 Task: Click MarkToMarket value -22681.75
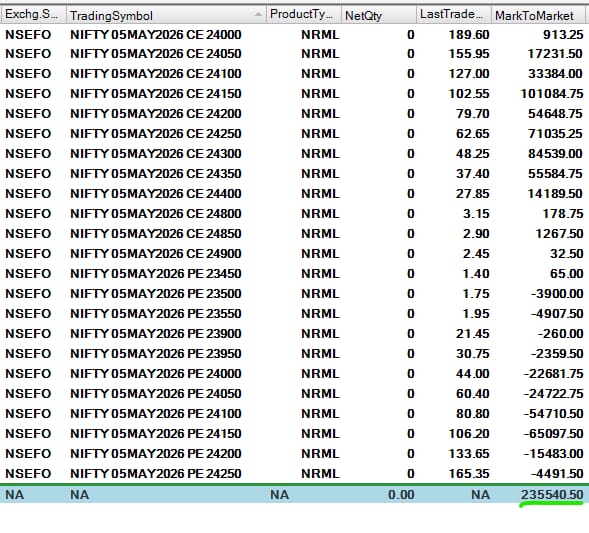click(x=554, y=373)
